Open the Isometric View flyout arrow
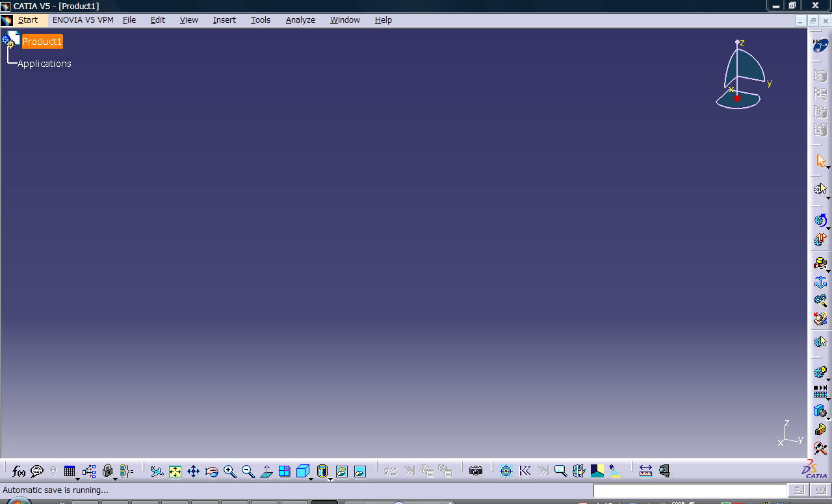 click(311, 479)
